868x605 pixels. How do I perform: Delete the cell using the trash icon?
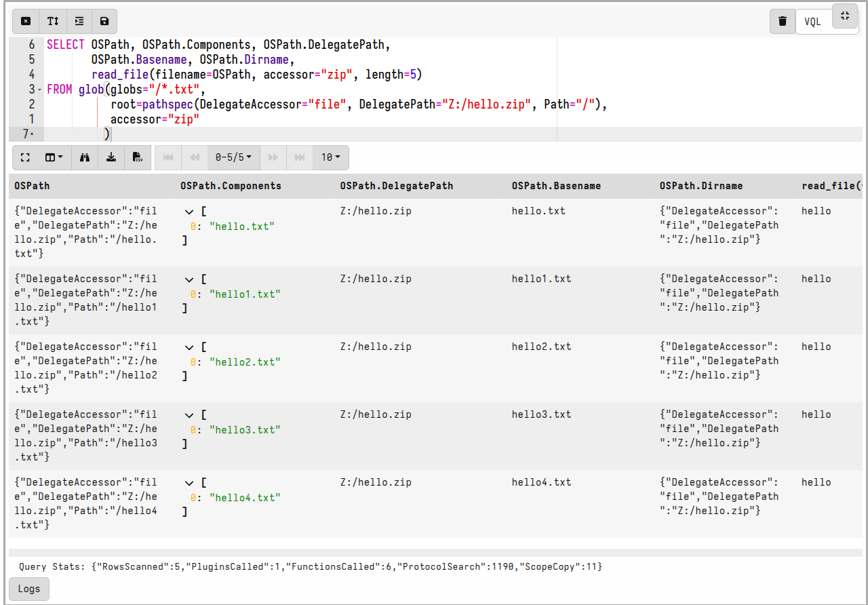tap(783, 21)
